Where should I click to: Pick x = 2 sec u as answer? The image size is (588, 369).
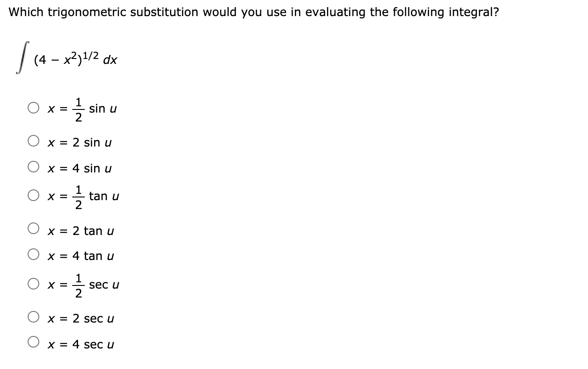[x=33, y=316]
